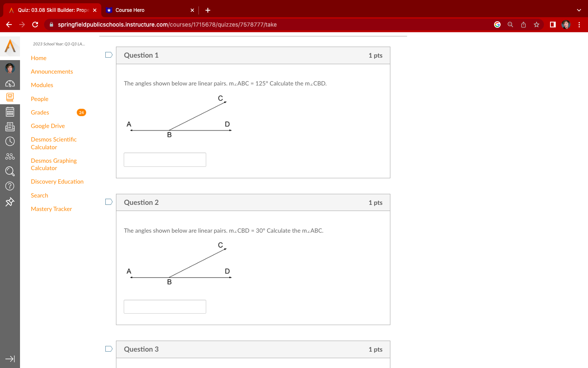Click the Question 2 heading text
The height and width of the screenshot is (368, 588).
(141, 202)
